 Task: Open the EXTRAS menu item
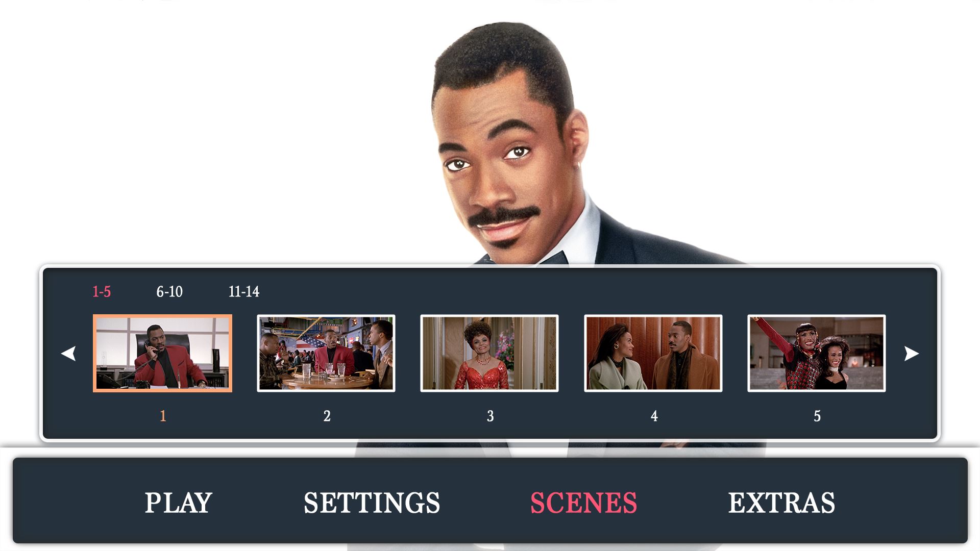point(782,503)
